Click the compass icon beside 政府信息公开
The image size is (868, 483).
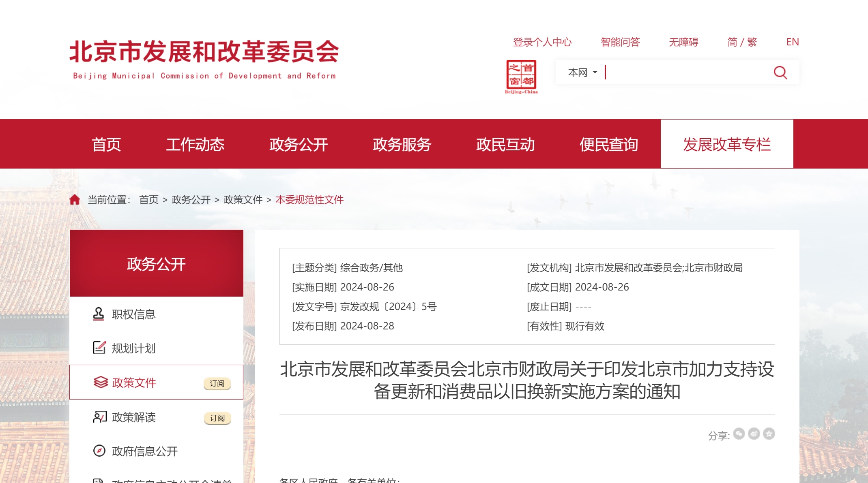(x=99, y=451)
